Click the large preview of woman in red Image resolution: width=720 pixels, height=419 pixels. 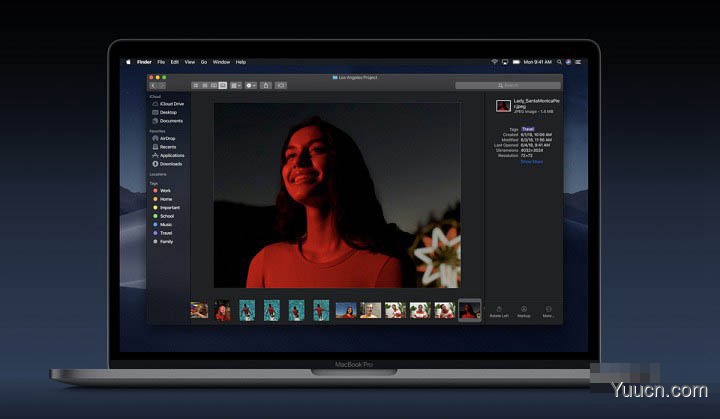[338, 195]
